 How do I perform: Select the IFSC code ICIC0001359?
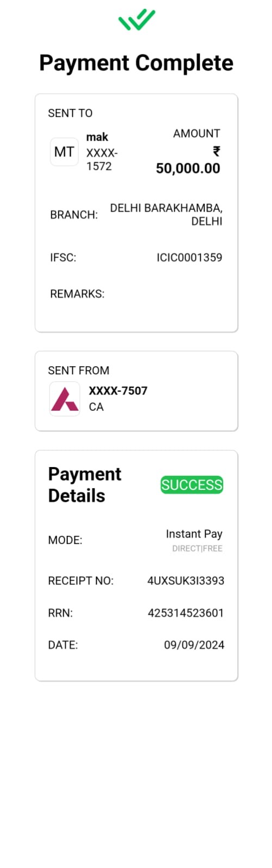point(189,257)
